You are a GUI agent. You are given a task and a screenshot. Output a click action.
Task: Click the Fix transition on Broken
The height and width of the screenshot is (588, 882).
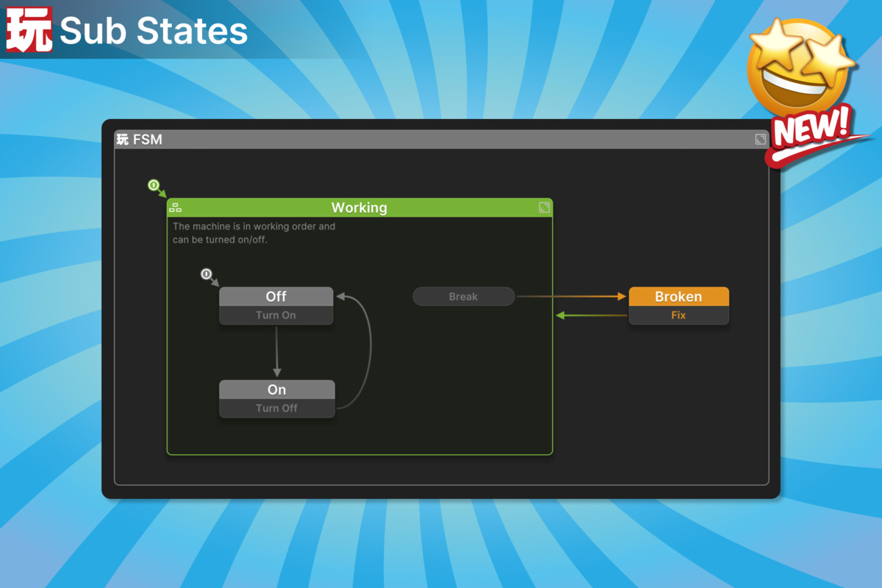pos(679,315)
